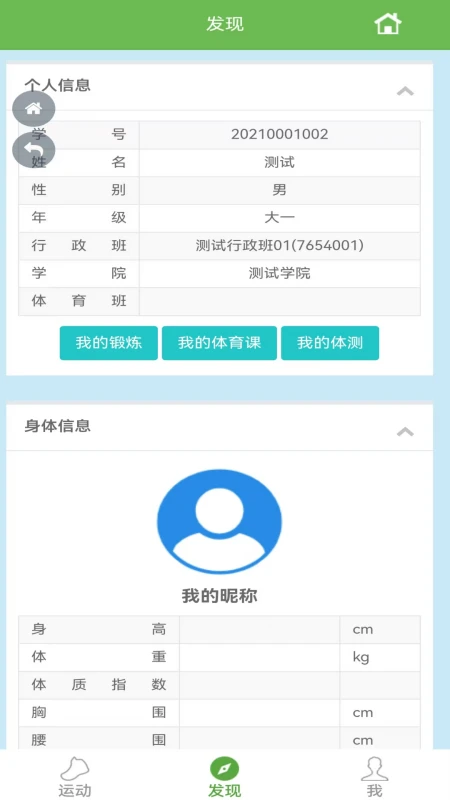Tap the 身高 value field

pos(259,630)
